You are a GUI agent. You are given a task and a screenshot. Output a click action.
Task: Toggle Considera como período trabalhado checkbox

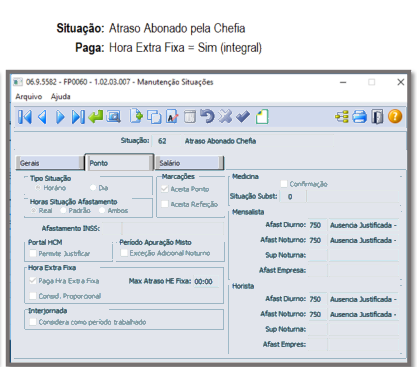pyautogui.click(x=33, y=322)
